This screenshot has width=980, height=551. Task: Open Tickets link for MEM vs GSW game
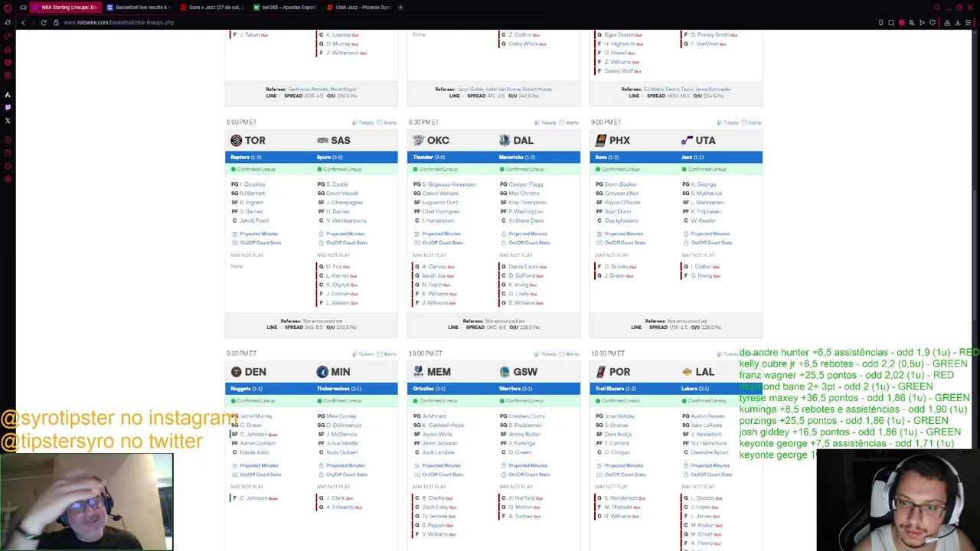pyautogui.click(x=545, y=354)
